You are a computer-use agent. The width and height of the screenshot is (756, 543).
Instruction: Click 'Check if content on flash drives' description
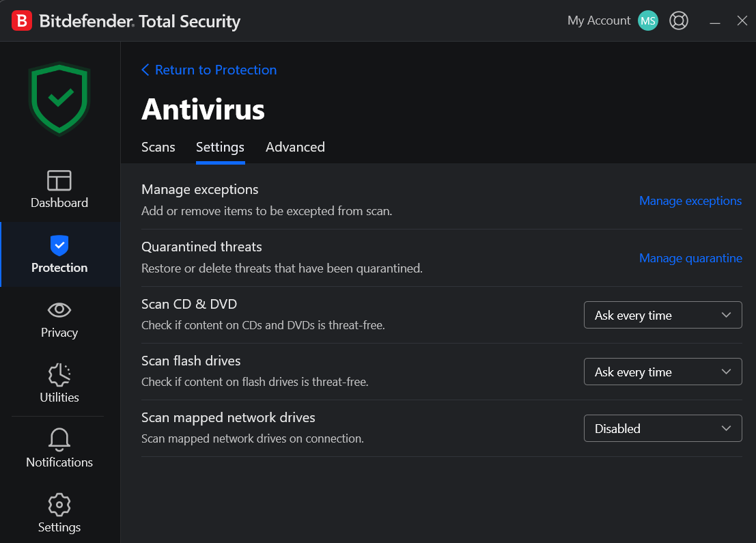coord(255,382)
